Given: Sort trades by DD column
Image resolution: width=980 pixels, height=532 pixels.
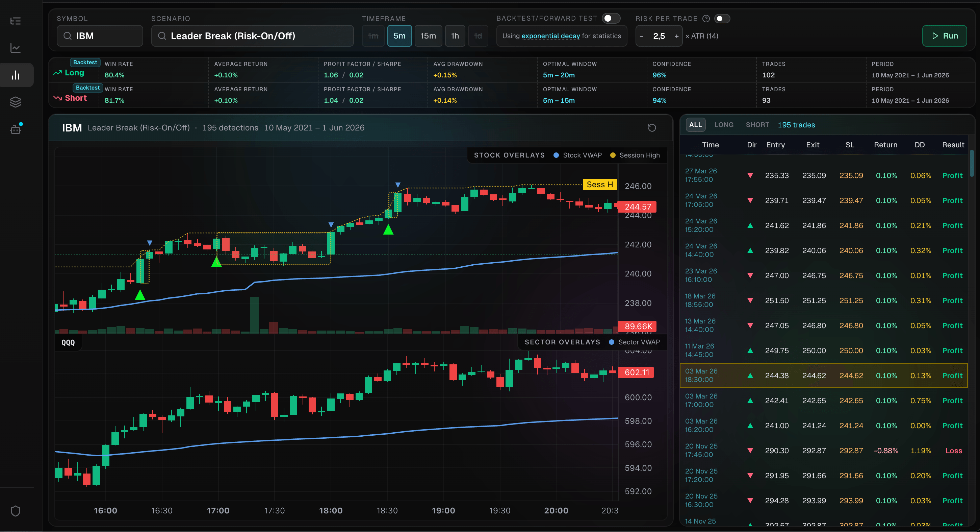Looking at the screenshot, I should 920,145.
